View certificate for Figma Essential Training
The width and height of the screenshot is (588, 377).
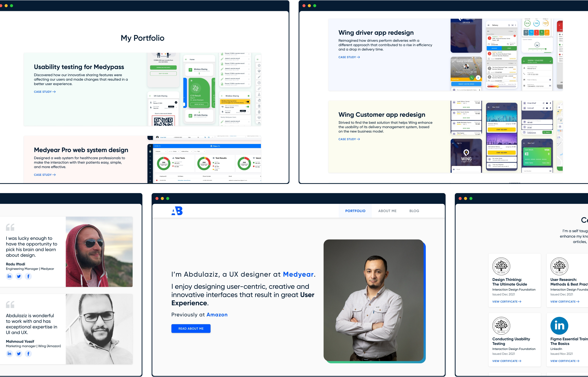tap(565, 361)
